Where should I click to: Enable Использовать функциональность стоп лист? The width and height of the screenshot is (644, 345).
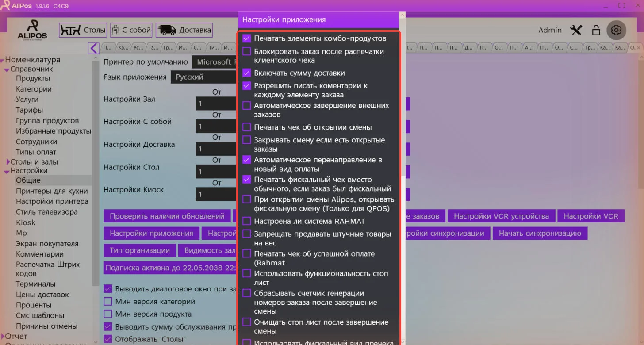pyautogui.click(x=247, y=274)
